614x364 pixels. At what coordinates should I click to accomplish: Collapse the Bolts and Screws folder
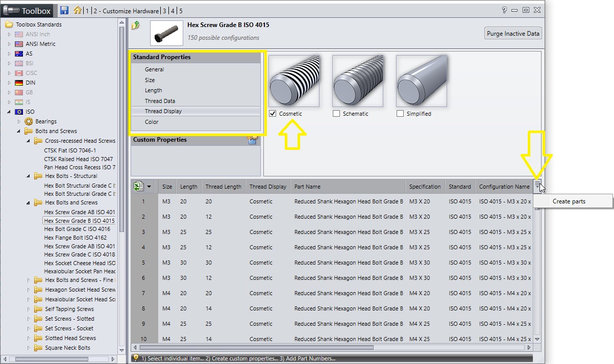(x=19, y=131)
